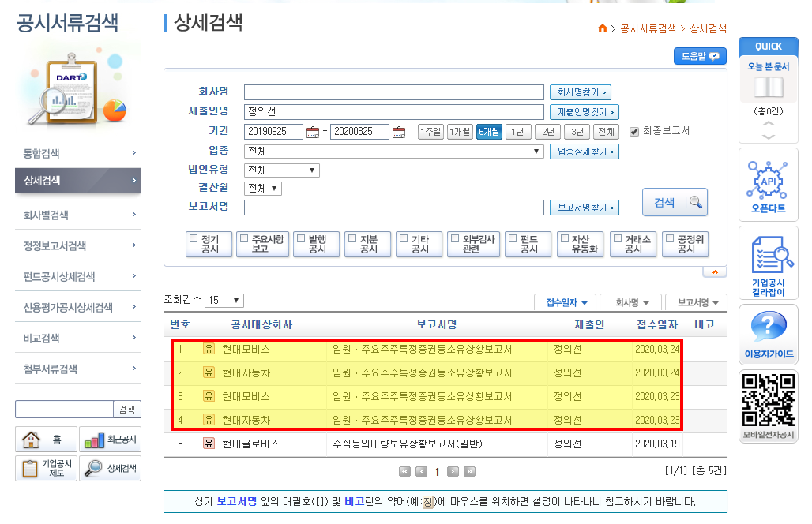812x524 pixels.
Task: Open 기업공시제도 clipboard shortcut
Action: click(x=46, y=468)
